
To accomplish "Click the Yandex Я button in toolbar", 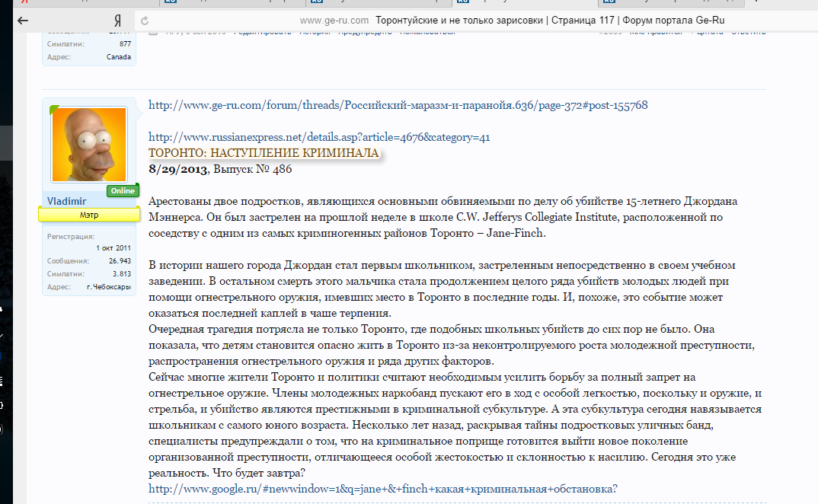I will 117,20.
